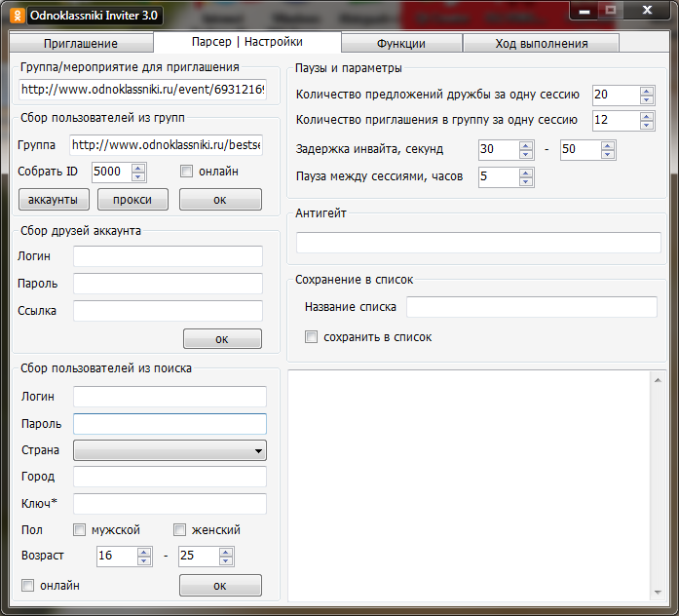The height and width of the screenshot is (616, 679).
Task: Click the прокси button
Action: point(132,200)
